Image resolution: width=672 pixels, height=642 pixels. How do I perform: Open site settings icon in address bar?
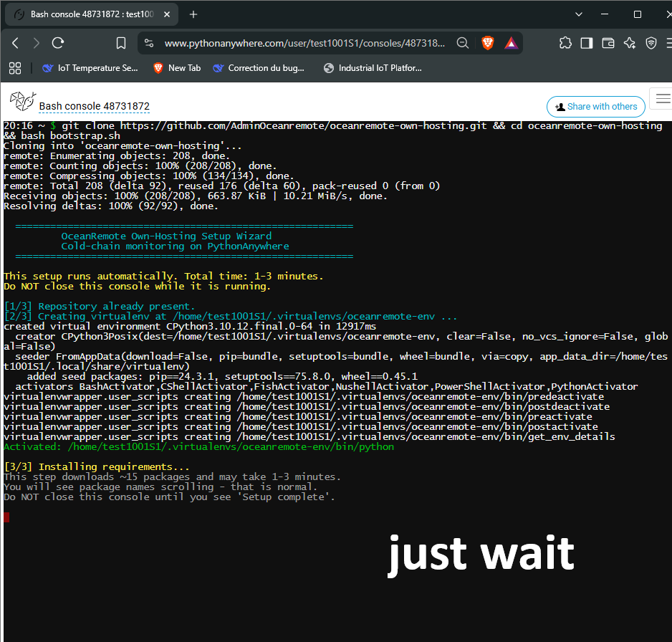149,43
